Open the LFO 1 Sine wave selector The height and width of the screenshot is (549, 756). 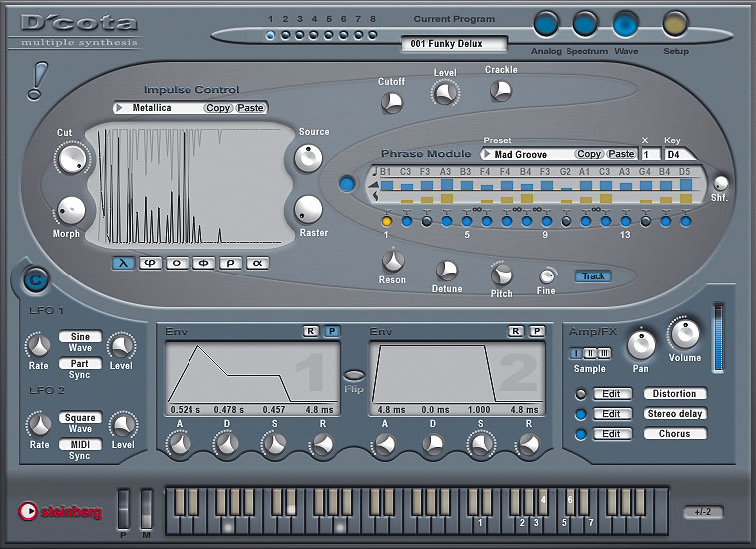(80, 336)
